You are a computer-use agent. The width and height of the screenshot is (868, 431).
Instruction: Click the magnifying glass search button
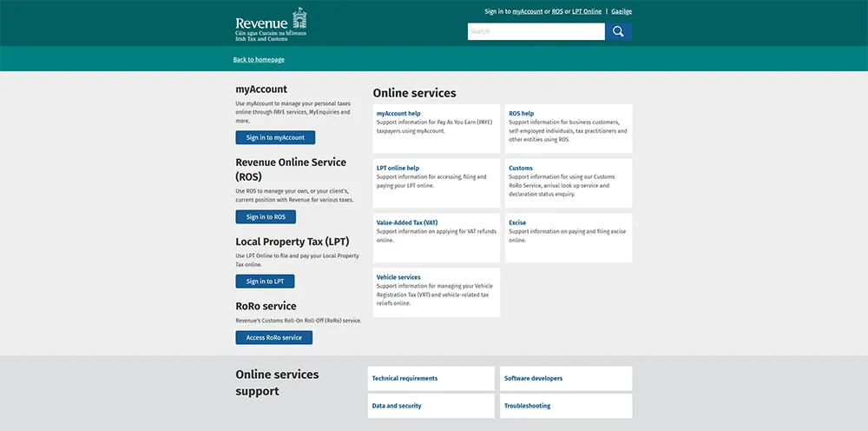point(618,31)
